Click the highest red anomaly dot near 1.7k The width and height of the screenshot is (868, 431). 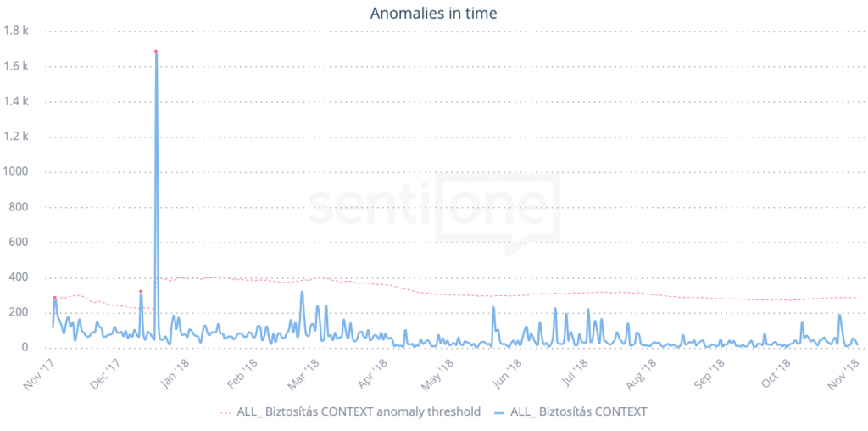(156, 52)
